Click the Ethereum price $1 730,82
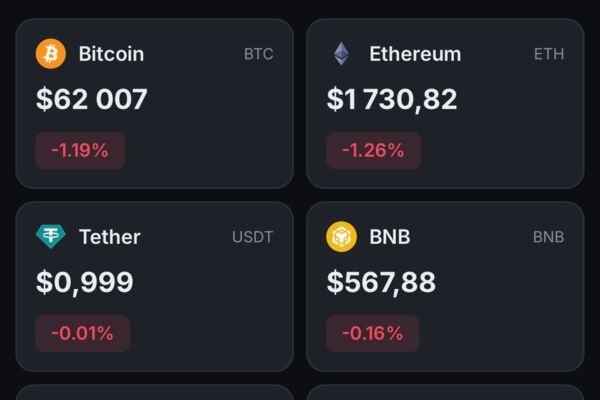The width and height of the screenshot is (600, 400). pyautogui.click(x=392, y=99)
